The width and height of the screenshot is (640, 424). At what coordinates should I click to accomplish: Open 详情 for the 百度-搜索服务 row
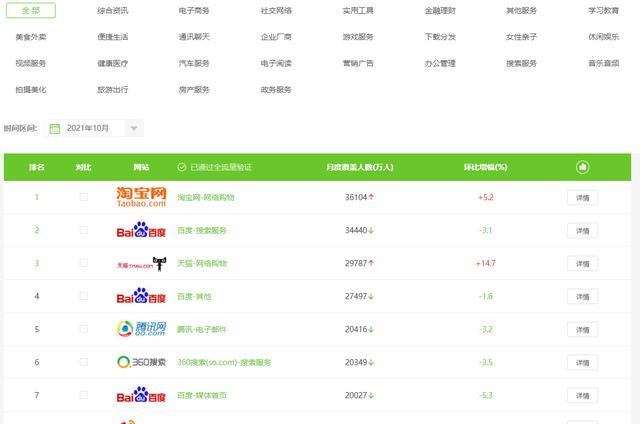582,231
